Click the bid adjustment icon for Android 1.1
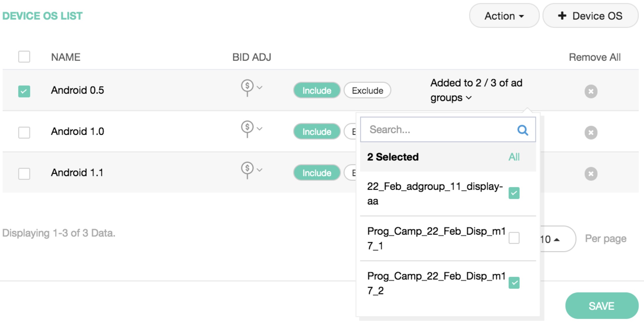The width and height of the screenshot is (644, 326). coord(248,169)
